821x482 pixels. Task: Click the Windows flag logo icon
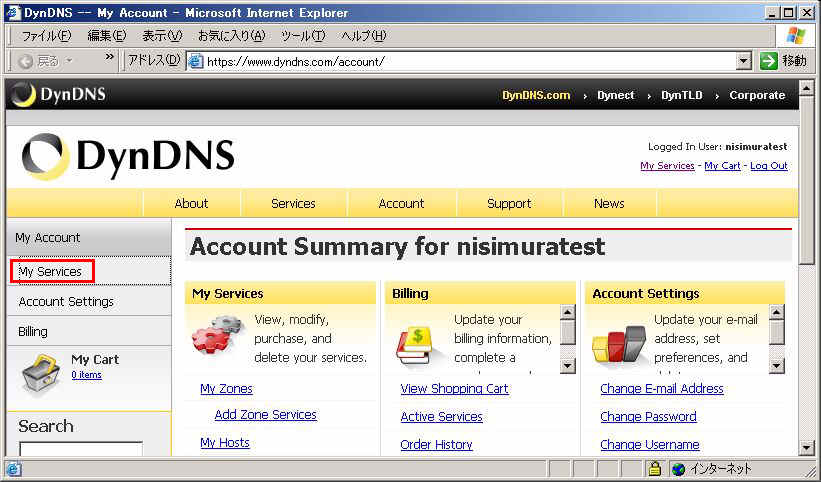point(796,36)
